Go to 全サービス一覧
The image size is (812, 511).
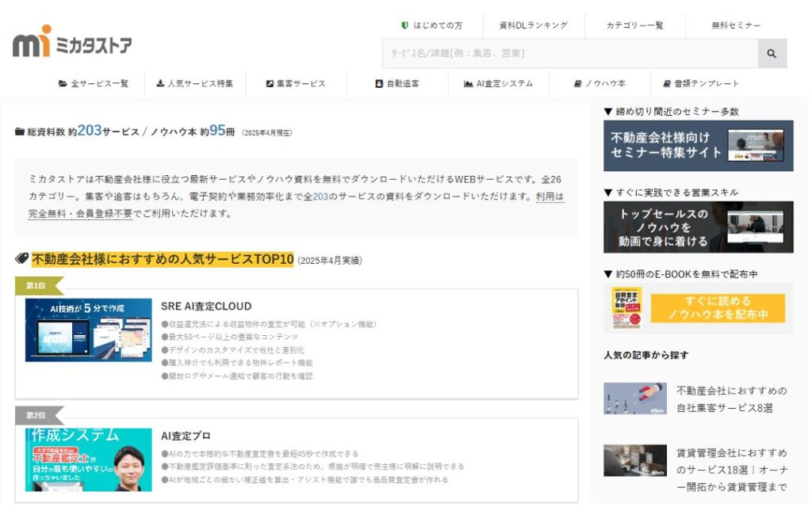pyautogui.click(x=99, y=83)
